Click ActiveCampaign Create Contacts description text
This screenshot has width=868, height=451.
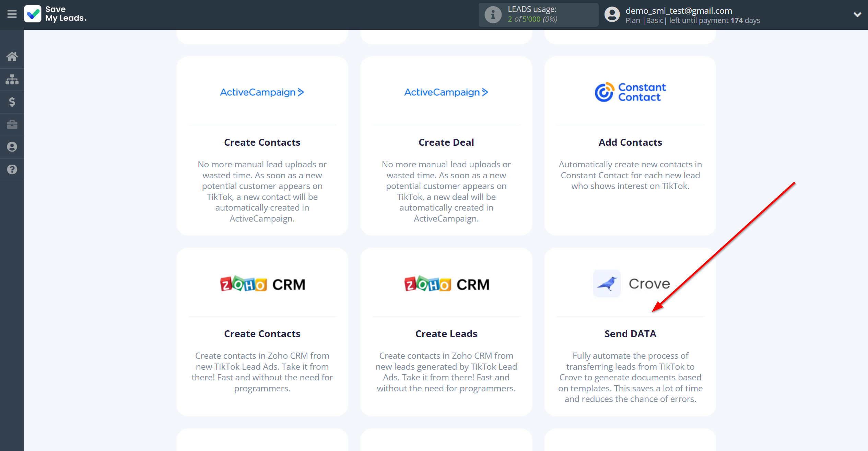coord(262,191)
